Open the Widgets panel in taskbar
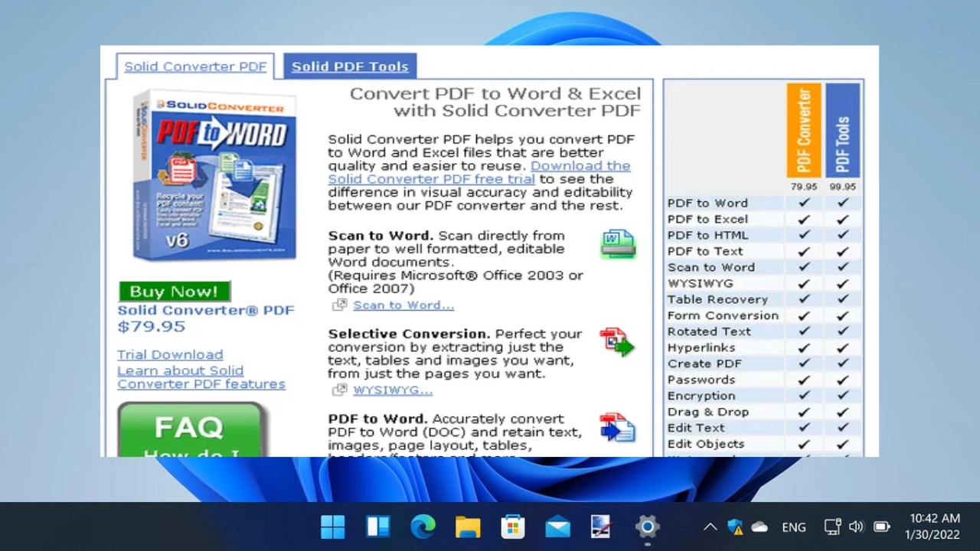 pyautogui.click(x=378, y=527)
